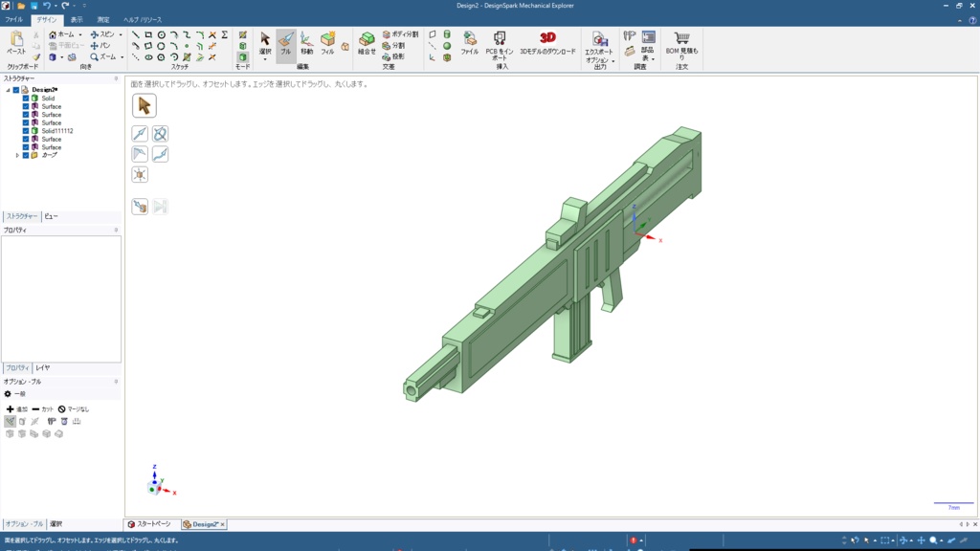Click the 投影 (Project) tool
980x551 pixels.
pos(393,56)
